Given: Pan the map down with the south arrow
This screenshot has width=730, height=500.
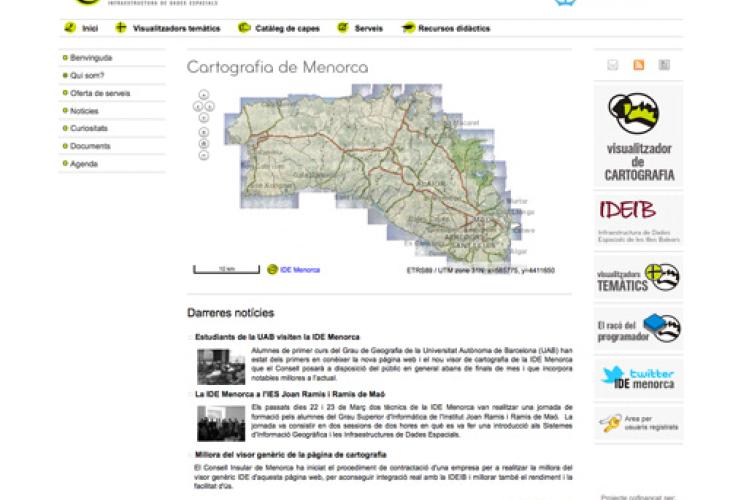Looking at the screenshot, I should (x=204, y=117).
